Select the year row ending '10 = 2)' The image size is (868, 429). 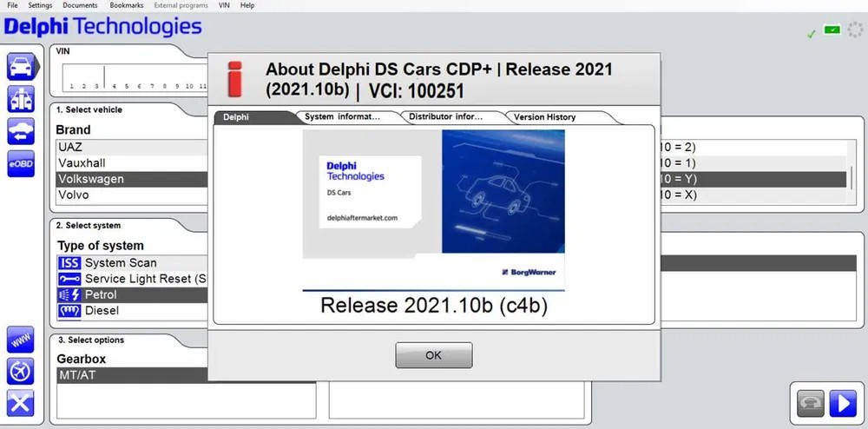click(x=753, y=148)
